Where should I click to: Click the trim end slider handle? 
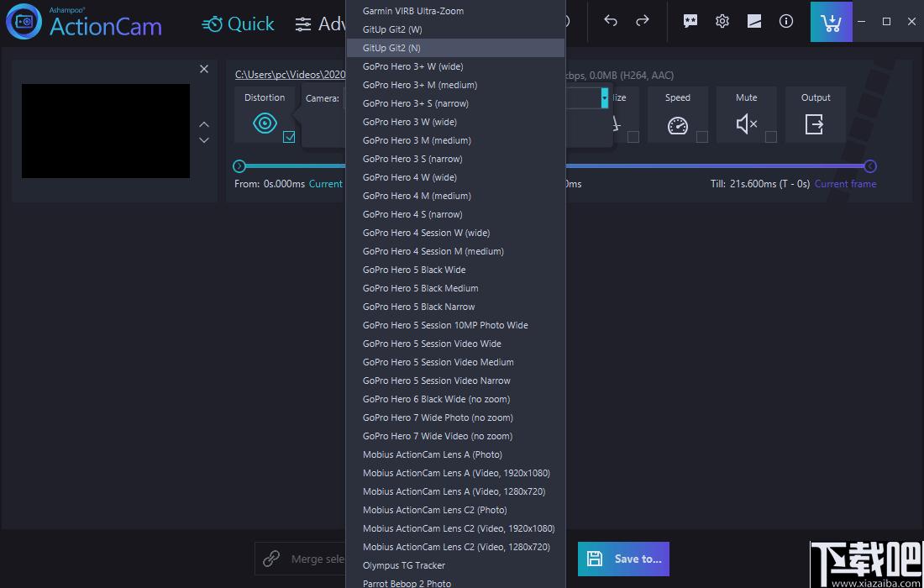[x=870, y=166]
